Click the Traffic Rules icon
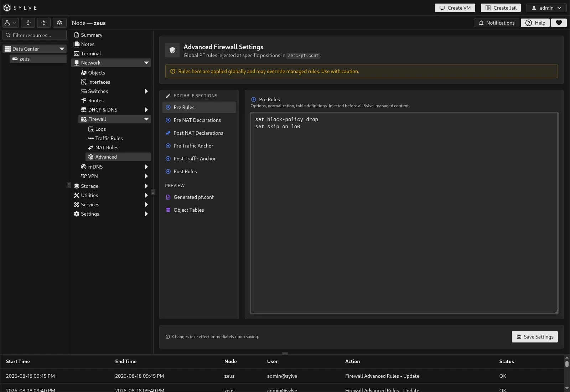The height and width of the screenshot is (392, 570). point(91,138)
